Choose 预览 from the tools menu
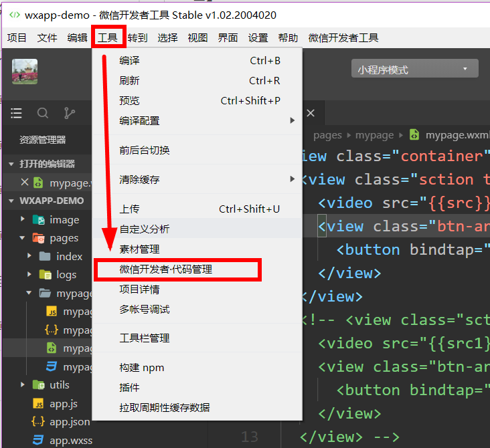The image size is (490, 448). (197, 100)
